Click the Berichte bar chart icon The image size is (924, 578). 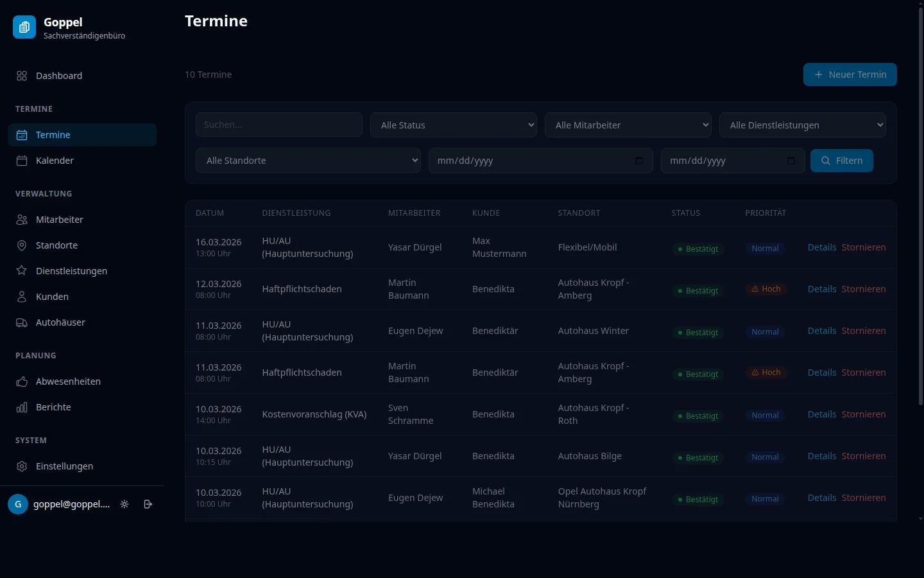(x=22, y=407)
